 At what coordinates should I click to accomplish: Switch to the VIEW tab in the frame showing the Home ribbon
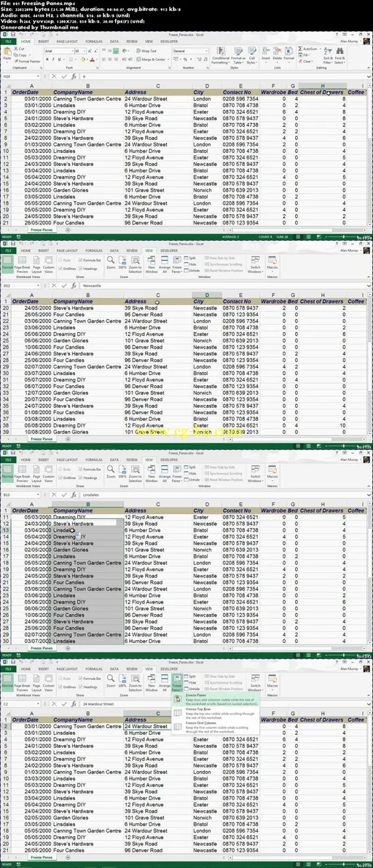tap(149, 41)
